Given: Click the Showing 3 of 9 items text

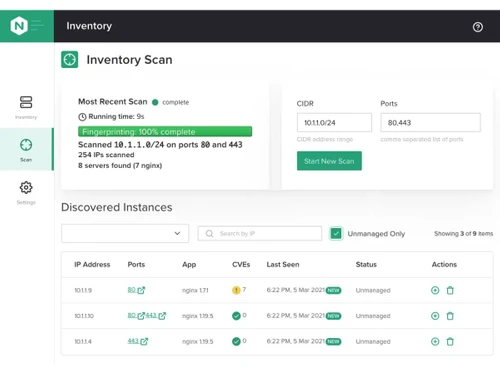Looking at the screenshot, I should pyautogui.click(x=463, y=233).
